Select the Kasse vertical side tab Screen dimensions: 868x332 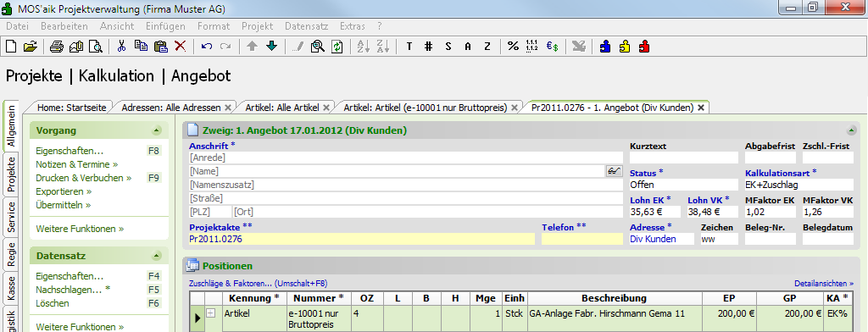click(11, 288)
